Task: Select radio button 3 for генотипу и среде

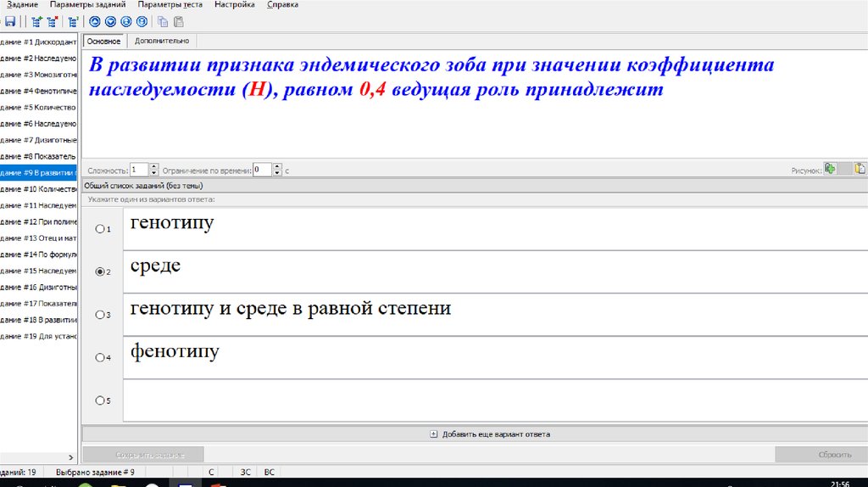Action: (100, 315)
